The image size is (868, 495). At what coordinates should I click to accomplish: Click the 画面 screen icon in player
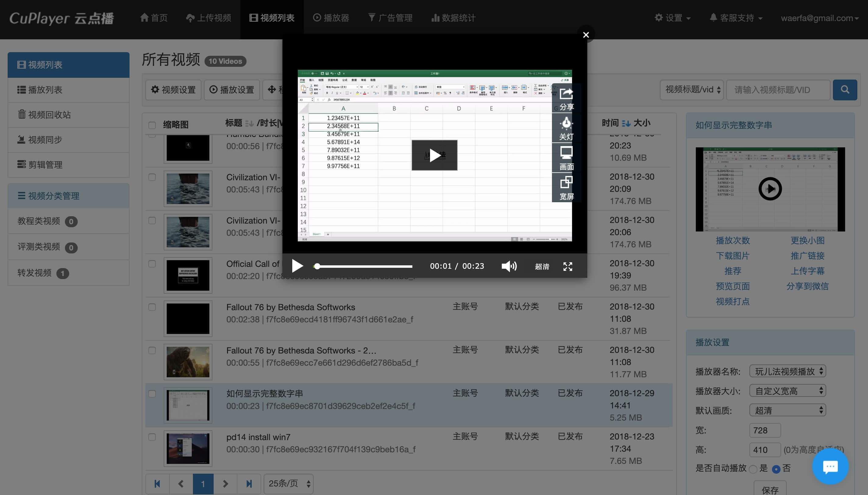point(566,158)
